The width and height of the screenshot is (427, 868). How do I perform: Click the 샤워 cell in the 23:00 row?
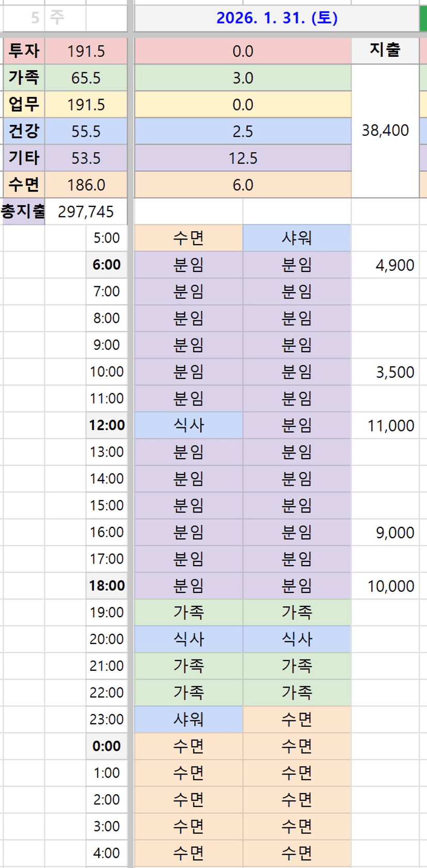click(188, 719)
